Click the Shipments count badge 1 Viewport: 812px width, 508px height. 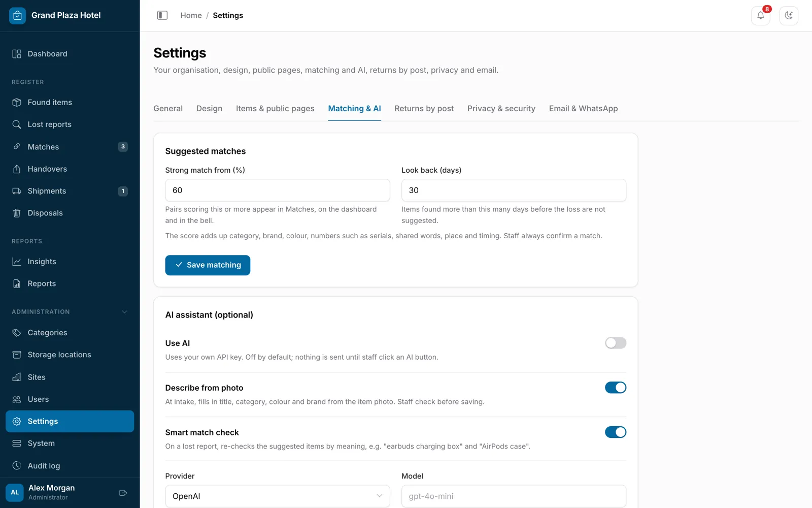coord(123,191)
